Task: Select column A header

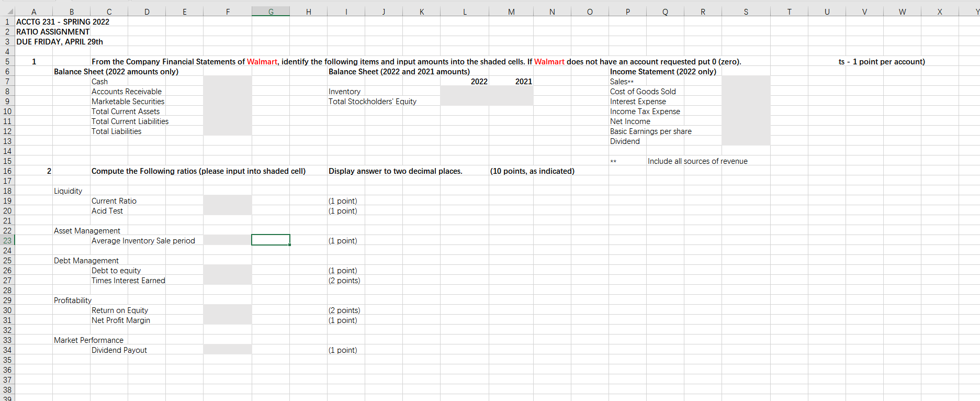Action: tap(33, 12)
